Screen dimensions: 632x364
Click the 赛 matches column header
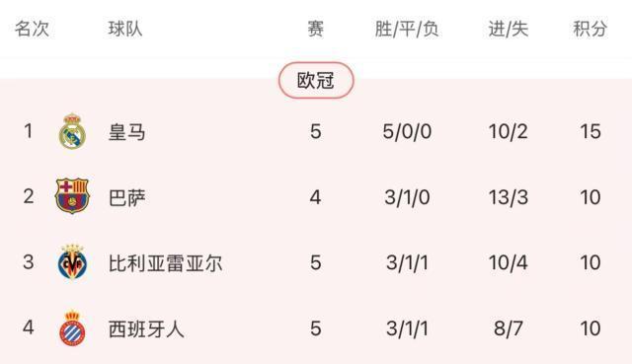[x=316, y=29]
